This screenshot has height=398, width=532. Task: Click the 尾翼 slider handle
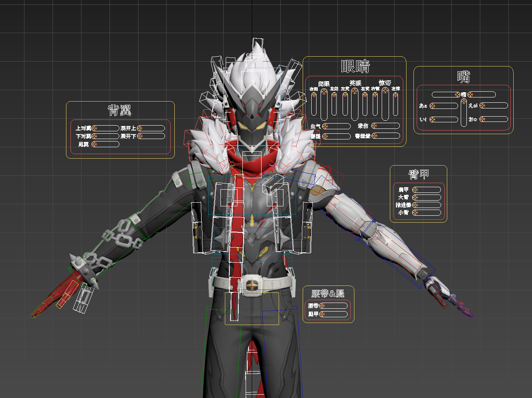click(95, 144)
